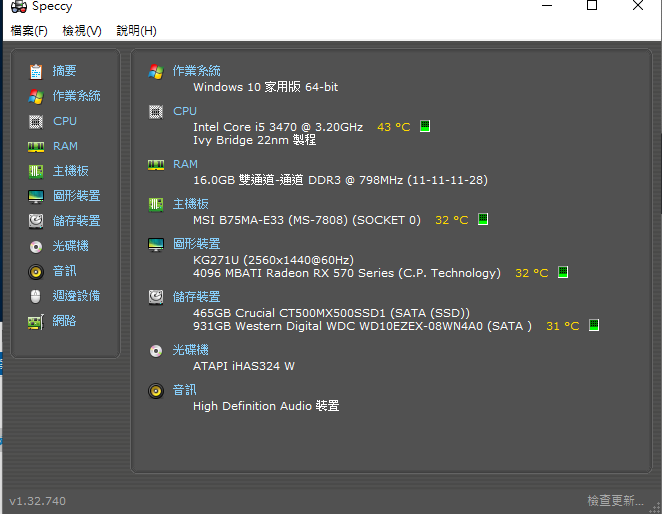The height and width of the screenshot is (514, 662).
Task: Select 作業系統 label in the sidebar
Action: click(x=76, y=96)
